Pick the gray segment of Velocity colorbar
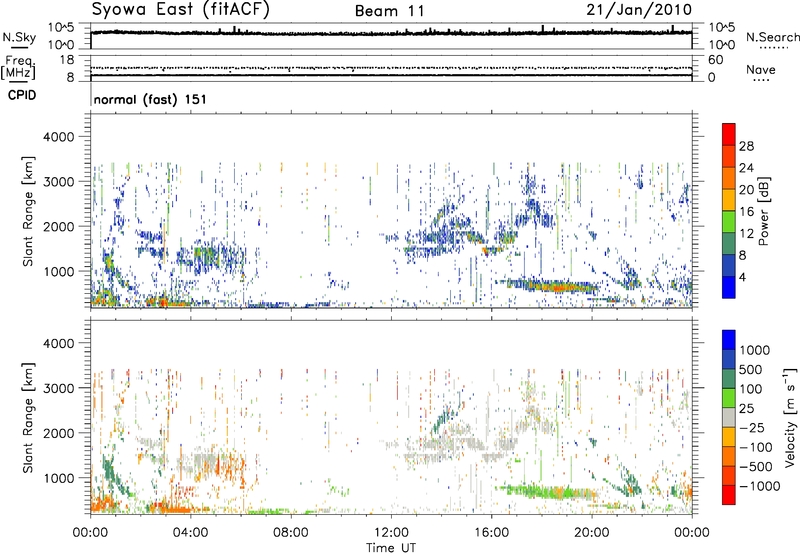800x554 pixels. [729, 417]
